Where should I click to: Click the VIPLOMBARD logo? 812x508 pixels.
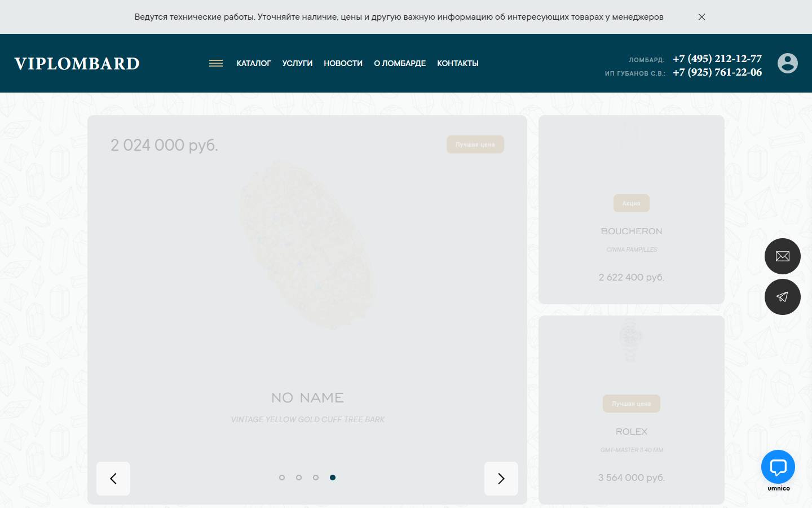pyautogui.click(x=77, y=64)
